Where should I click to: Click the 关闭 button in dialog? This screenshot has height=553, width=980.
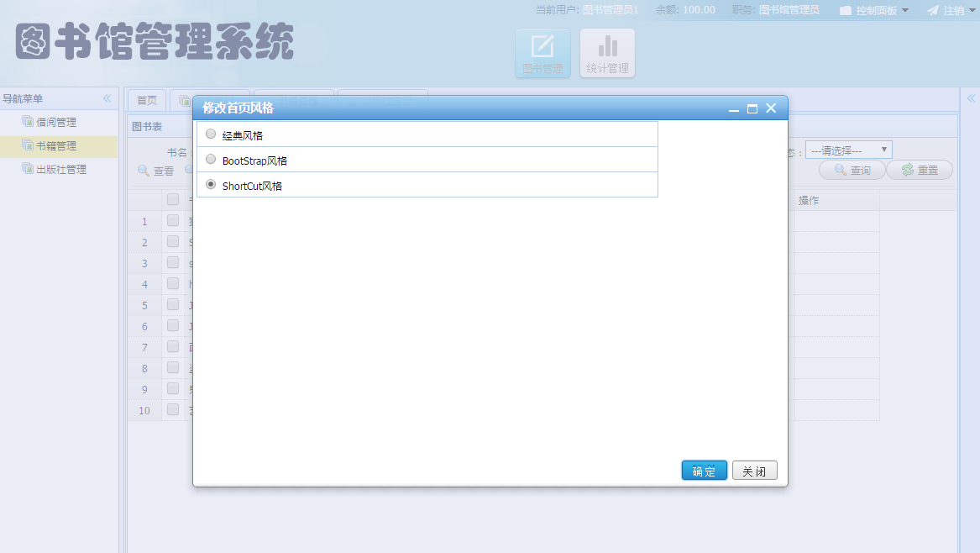click(754, 470)
